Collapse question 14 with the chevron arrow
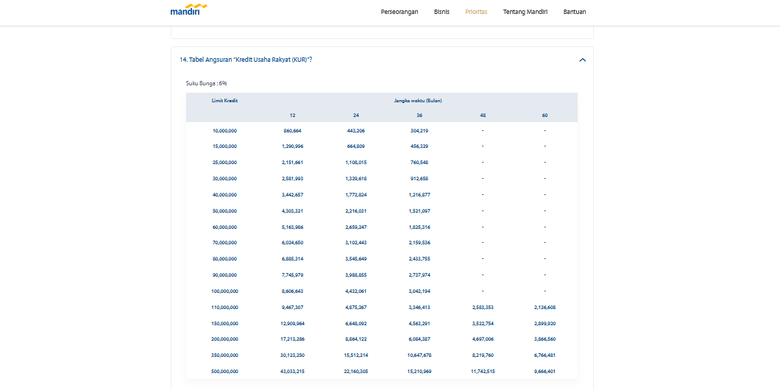The width and height of the screenshot is (780, 390). [x=583, y=60]
